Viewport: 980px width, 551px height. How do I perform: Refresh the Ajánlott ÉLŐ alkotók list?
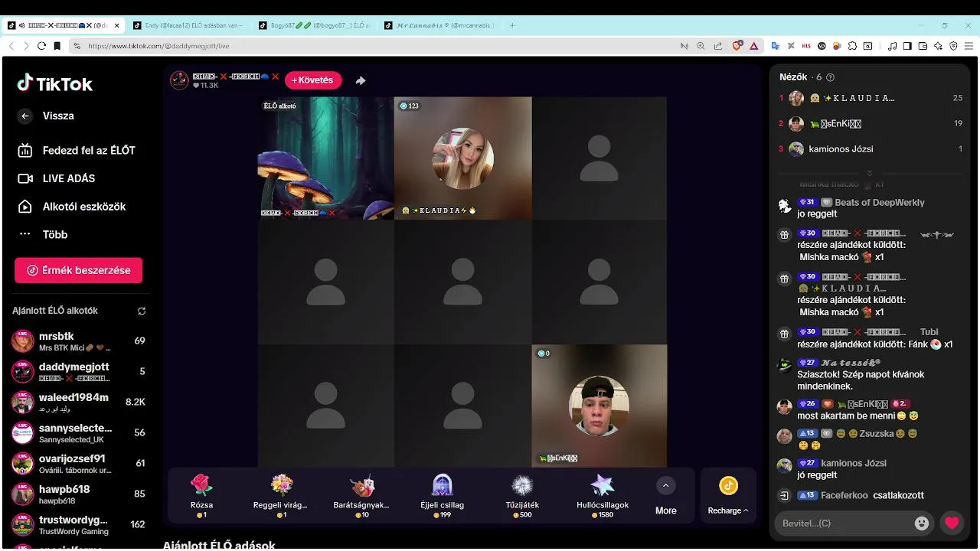point(142,311)
